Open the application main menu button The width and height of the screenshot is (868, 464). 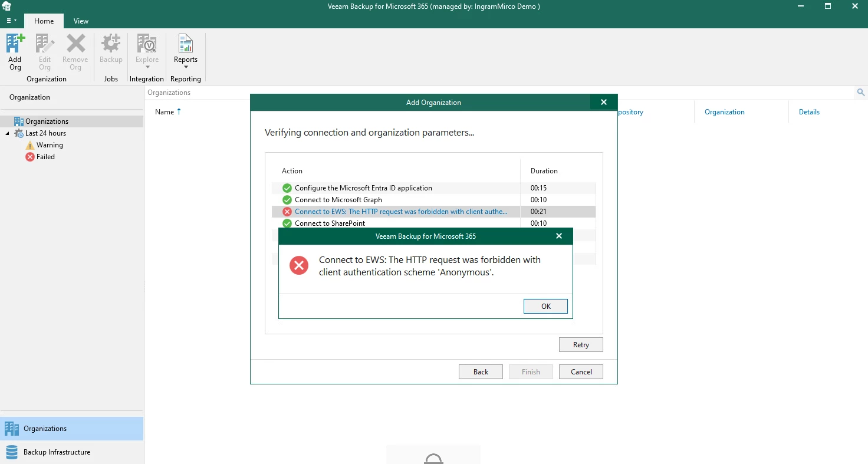coord(11,21)
